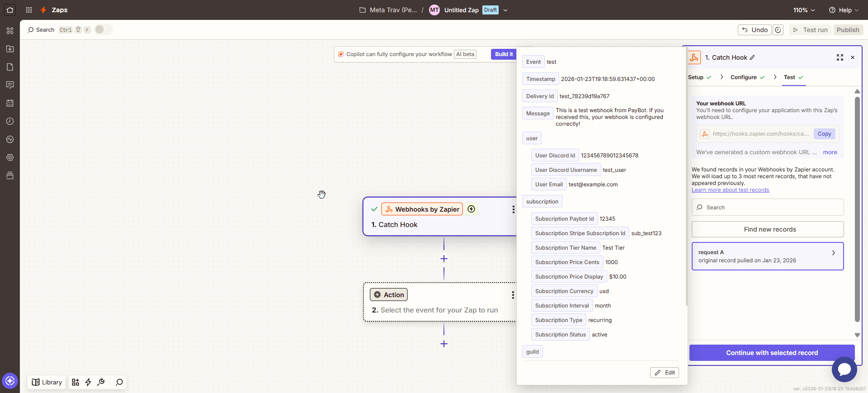Click the Zaps lightning bolt logo
The width and height of the screenshot is (868, 393).
click(43, 10)
